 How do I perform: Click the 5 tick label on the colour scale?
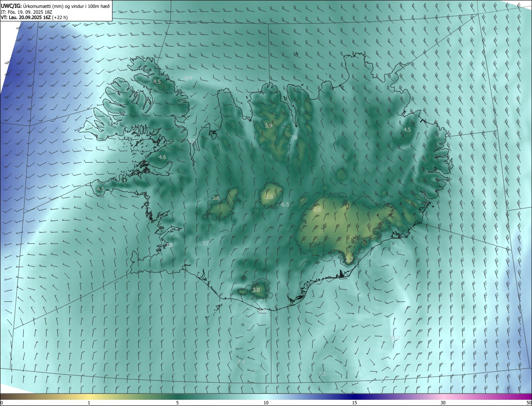(177, 403)
